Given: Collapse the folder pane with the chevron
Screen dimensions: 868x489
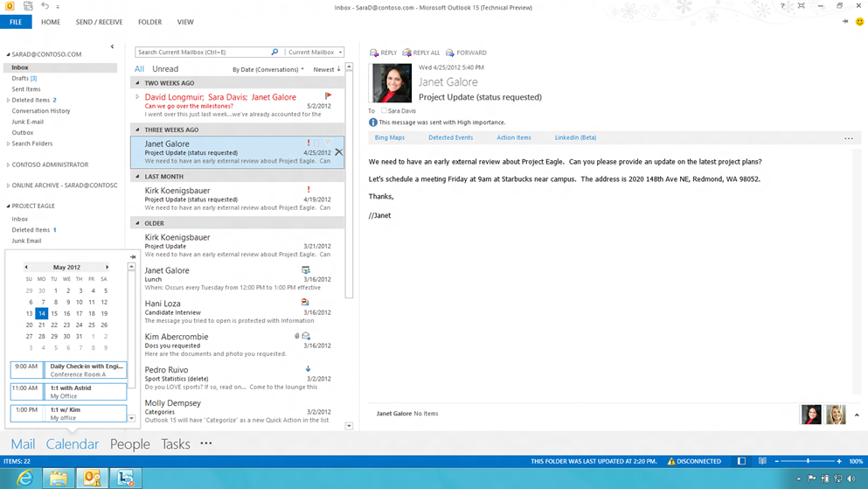Looking at the screenshot, I should click(113, 46).
